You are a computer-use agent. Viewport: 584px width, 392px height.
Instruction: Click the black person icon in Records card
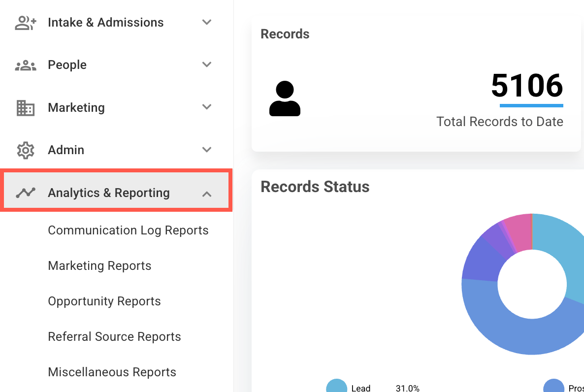[x=285, y=98]
